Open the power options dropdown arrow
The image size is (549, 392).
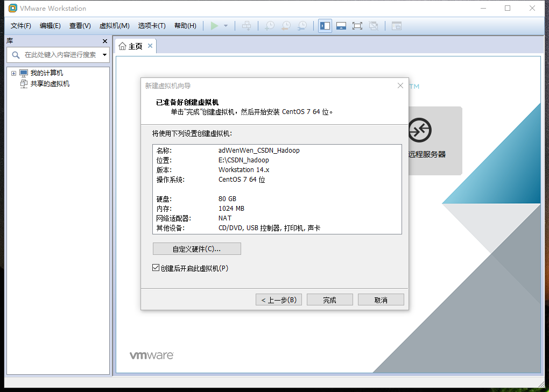tap(226, 26)
